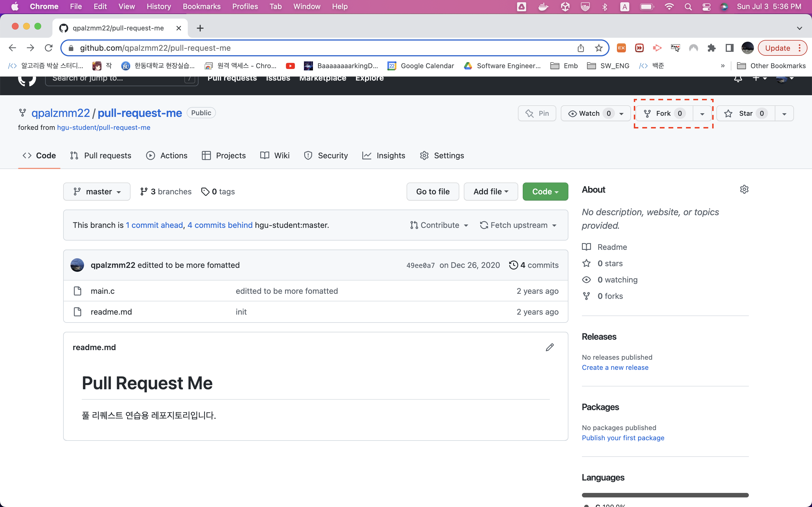Viewport: 812px width, 507px height.
Task: Select the Insights tab
Action: 384,155
